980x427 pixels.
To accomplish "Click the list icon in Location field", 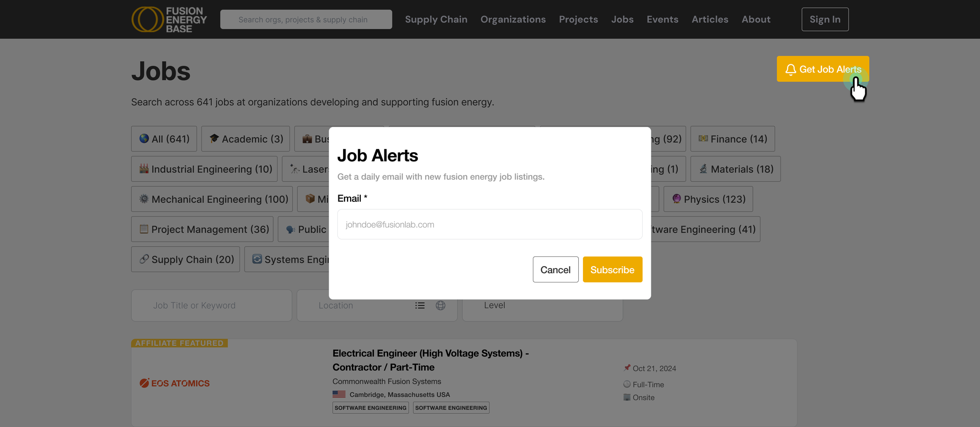I will 420,305.
